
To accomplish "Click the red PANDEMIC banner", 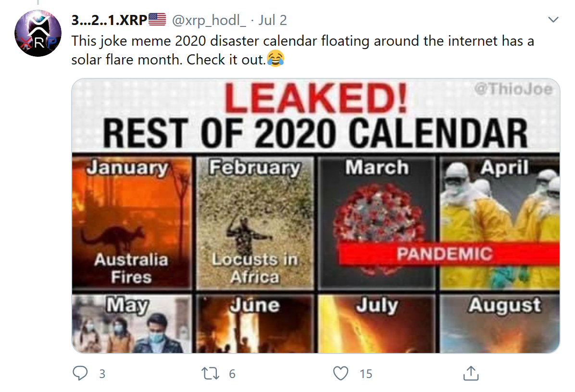I will click(449, 253).
